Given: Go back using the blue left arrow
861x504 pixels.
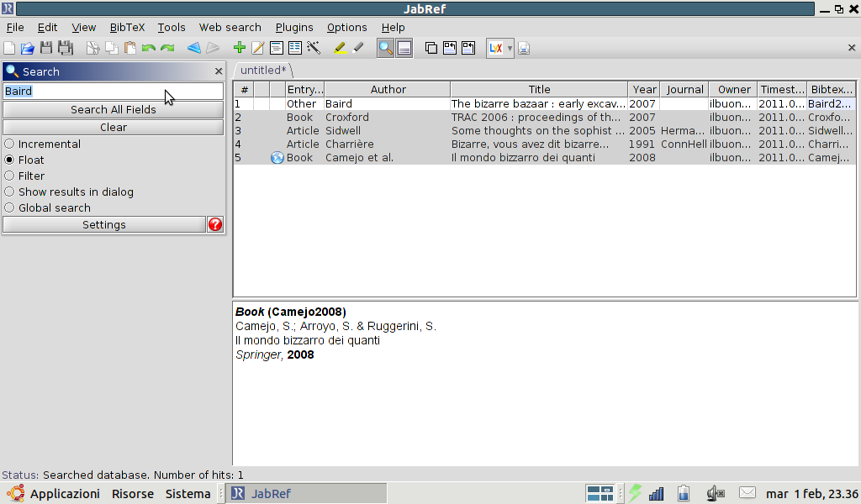Looking at the screenshot, I should tap(194, 48).
